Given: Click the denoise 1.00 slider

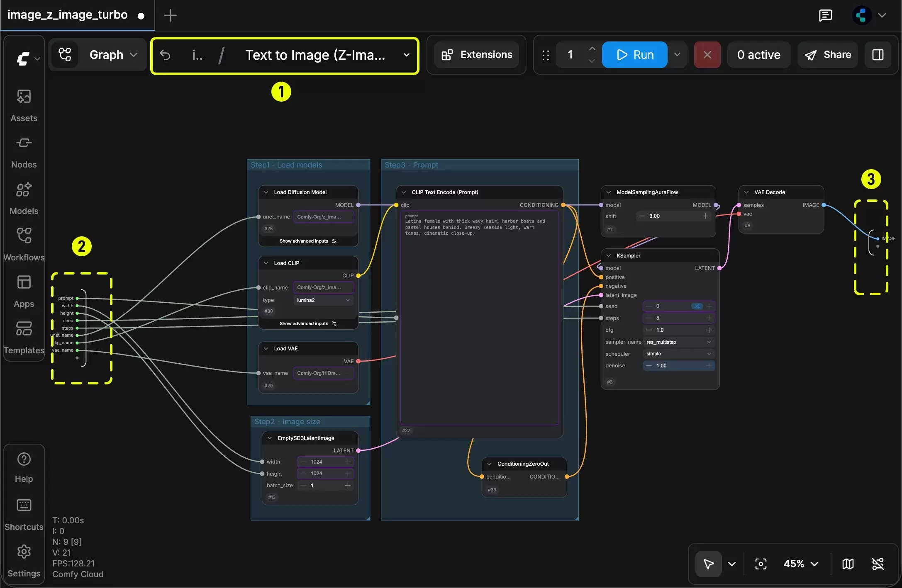Looking at the screenshot, I should click(x=678, y=366).
